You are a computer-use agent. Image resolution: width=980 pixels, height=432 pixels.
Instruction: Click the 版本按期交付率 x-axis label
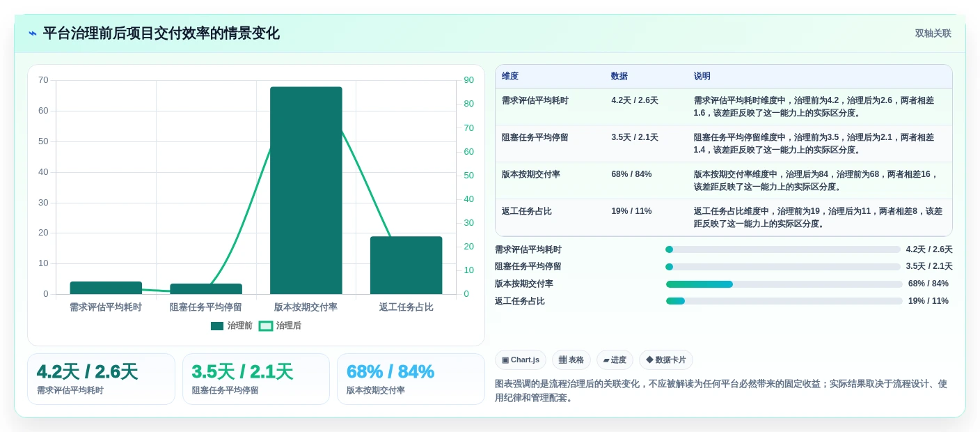coord(306,307)
